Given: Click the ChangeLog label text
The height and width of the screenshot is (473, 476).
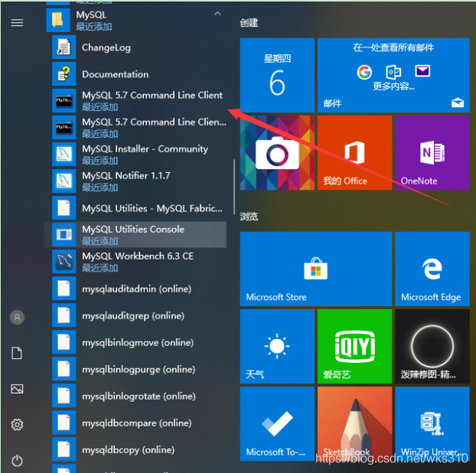Looking at the screenshot, I should coord(106,47).
